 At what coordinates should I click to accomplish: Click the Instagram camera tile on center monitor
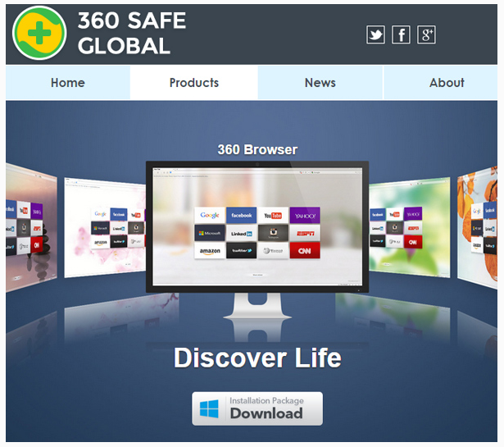(273, 233)
